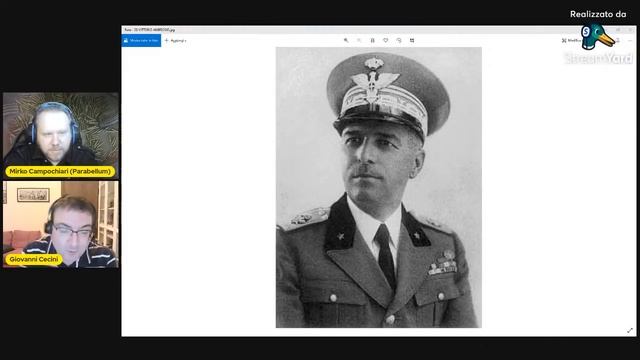
Task: Open the Modifica edit menu
Action: [571, 40]
